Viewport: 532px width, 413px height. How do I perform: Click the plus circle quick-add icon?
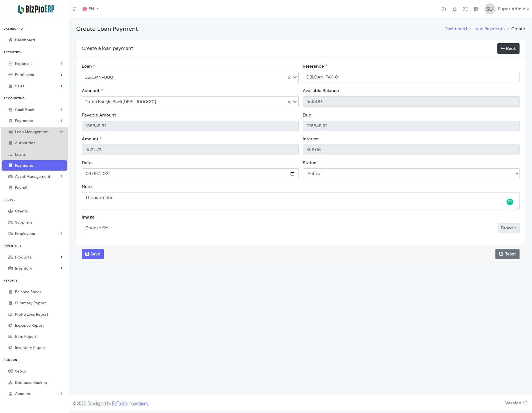tap(444, 9)
